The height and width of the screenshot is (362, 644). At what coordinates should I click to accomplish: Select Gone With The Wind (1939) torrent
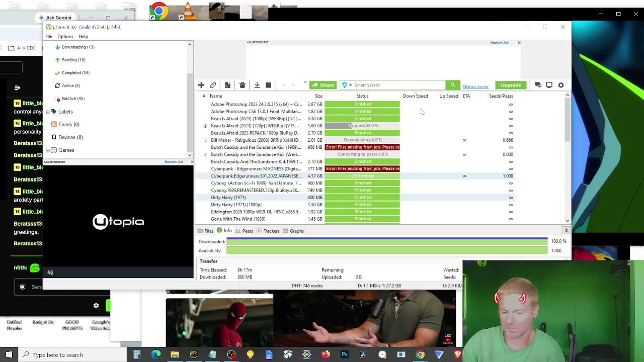coord(355,219)
